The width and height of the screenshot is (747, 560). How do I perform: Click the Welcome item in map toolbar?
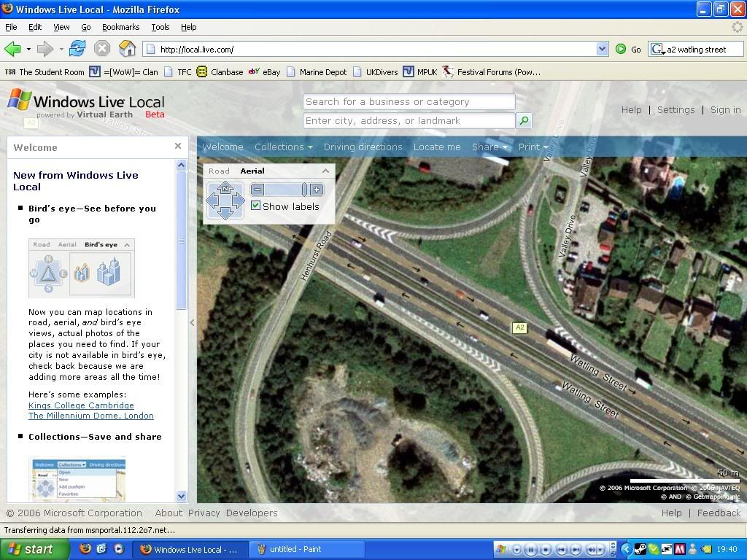coord(223,147)
